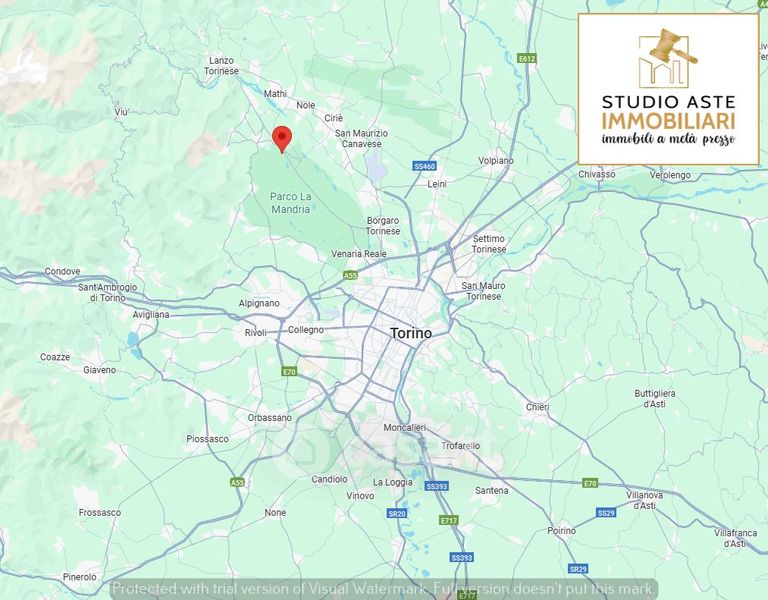Click the SR20 road shield

tap(397, 513)
